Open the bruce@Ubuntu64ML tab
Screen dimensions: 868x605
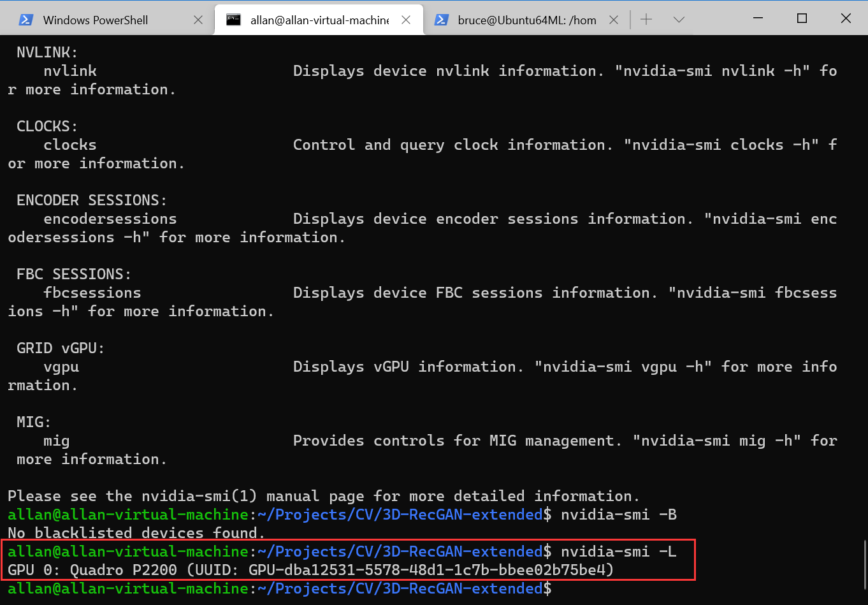pyautogui.click(x=527, y=20)
